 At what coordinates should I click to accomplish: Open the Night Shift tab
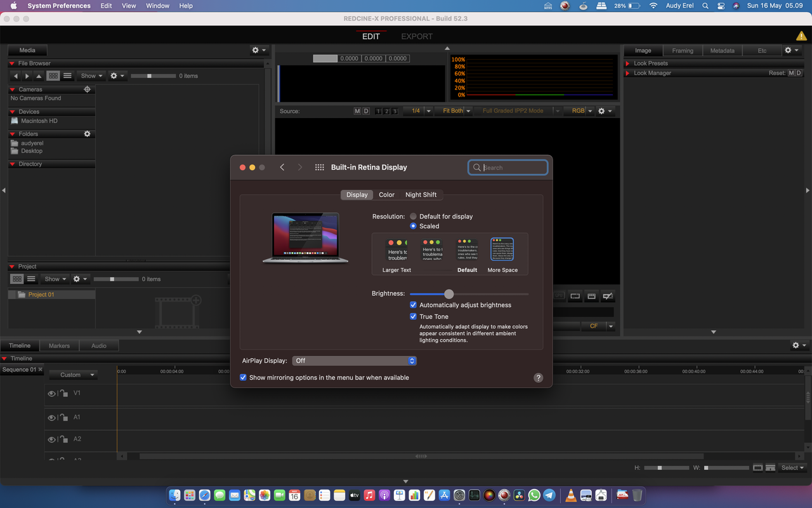coord(421,195)
